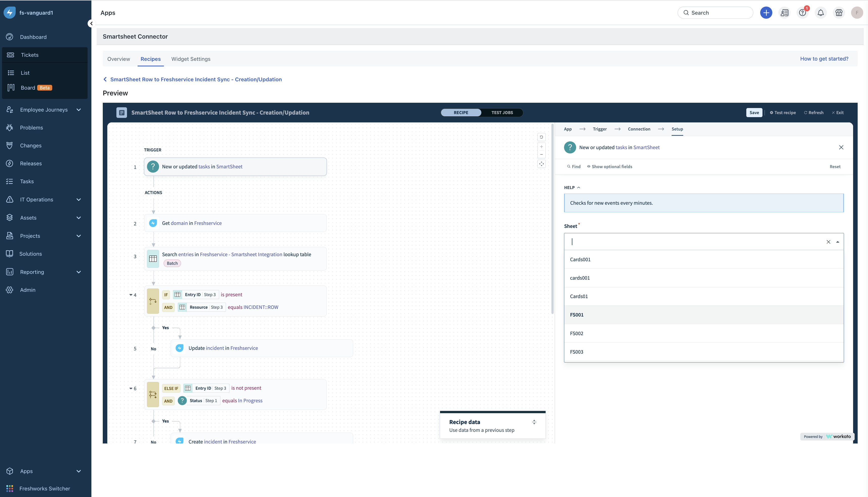
Task: Click the blue plus create button
Action: coord(766,13)
